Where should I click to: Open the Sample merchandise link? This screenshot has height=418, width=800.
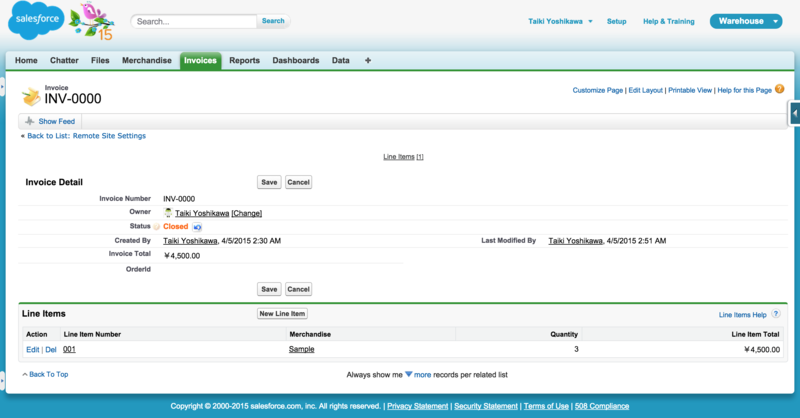[302, 349]
